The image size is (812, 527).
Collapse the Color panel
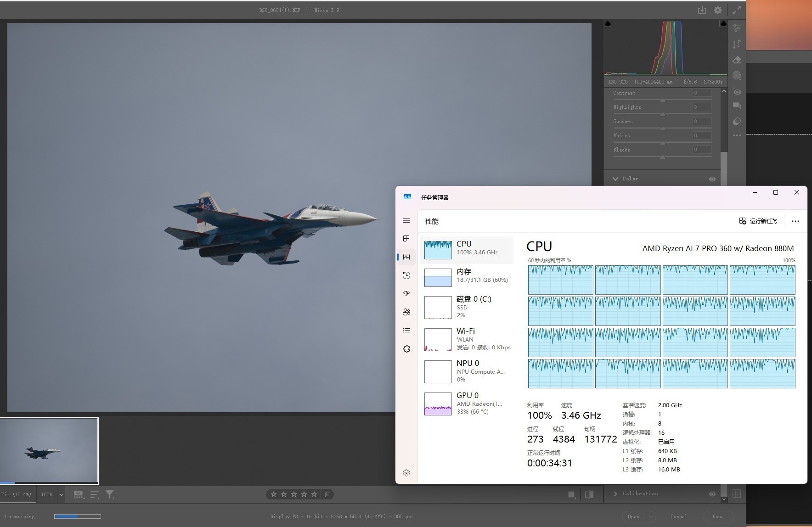pos(615,179)
